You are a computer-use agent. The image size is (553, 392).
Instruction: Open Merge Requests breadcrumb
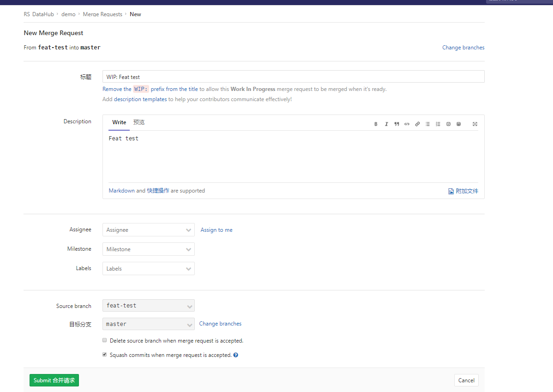(x=102, y=14)
